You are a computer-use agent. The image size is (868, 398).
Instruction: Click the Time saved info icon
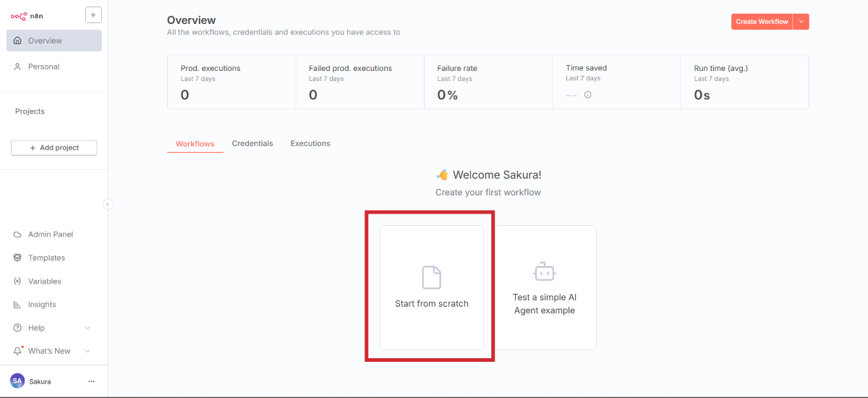coord(587,95)
